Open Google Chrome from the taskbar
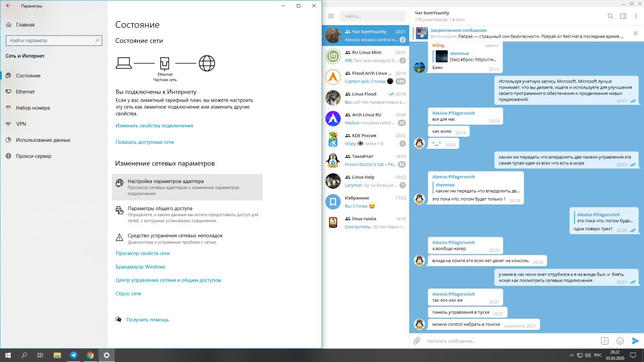The image size is (644, 362). [x=90, y=355]
